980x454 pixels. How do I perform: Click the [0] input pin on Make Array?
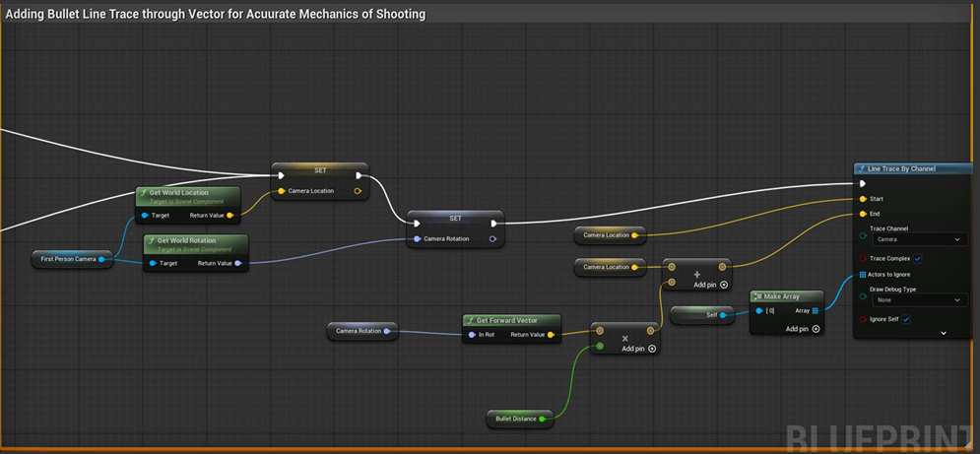[759, 311]
